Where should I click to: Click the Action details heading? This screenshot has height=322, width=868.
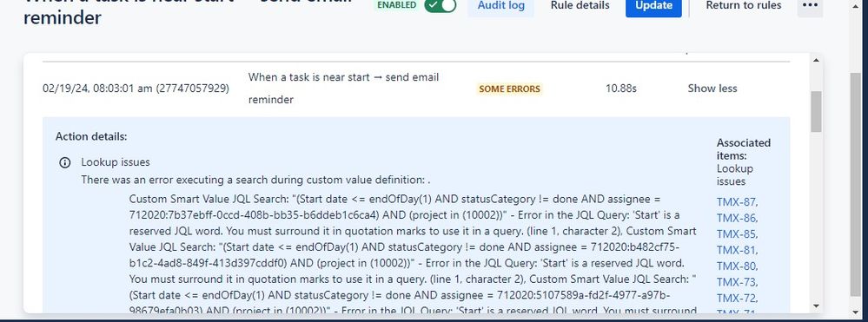pyautogui.click(x=91, y=136)
